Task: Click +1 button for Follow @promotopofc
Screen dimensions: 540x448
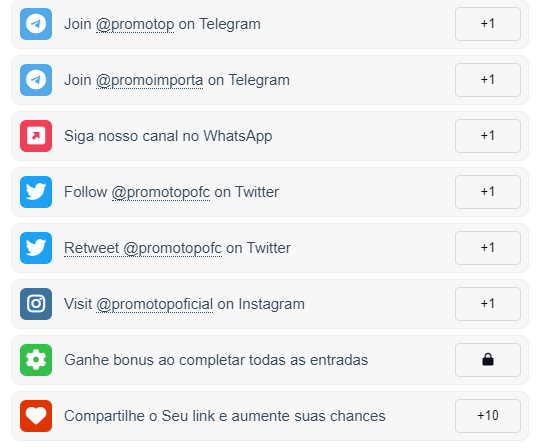Action: 488,192
